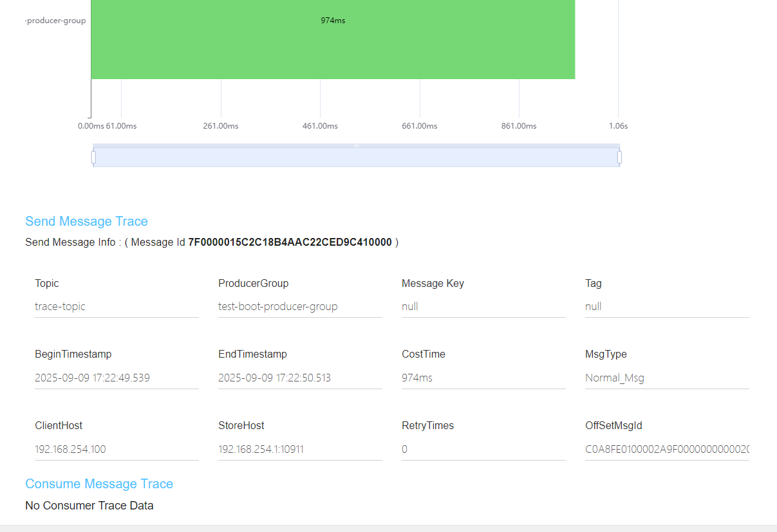Click the 661.00ms axis tick label
This screenshot has height=532, width=777.
[x=419, y=126]
